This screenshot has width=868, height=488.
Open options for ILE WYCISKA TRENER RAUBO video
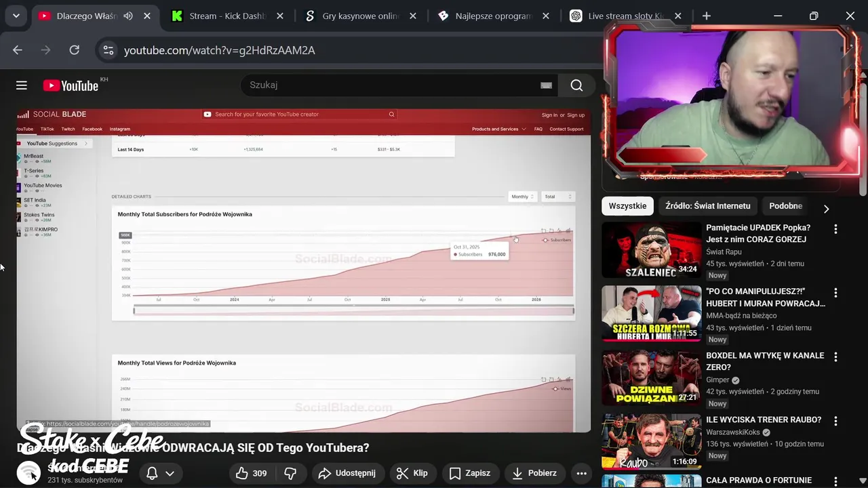[x=835, y=420]
